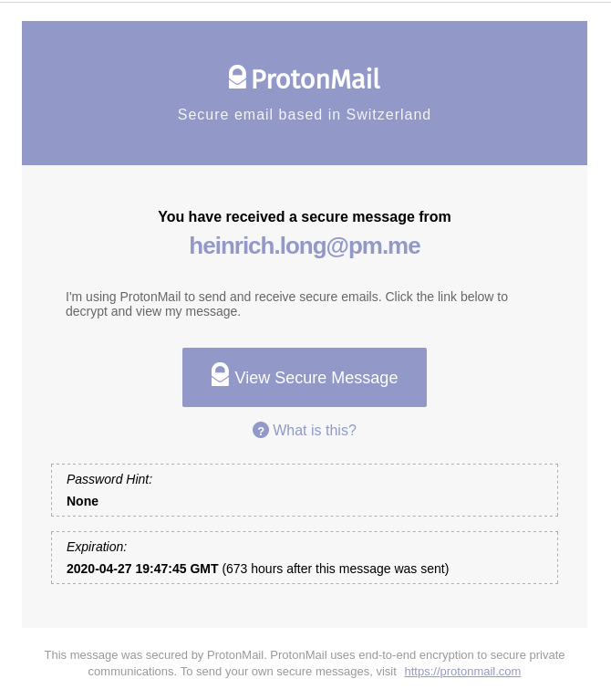Visit the https://protonmail.com footer link

click(x=462, y=672)
